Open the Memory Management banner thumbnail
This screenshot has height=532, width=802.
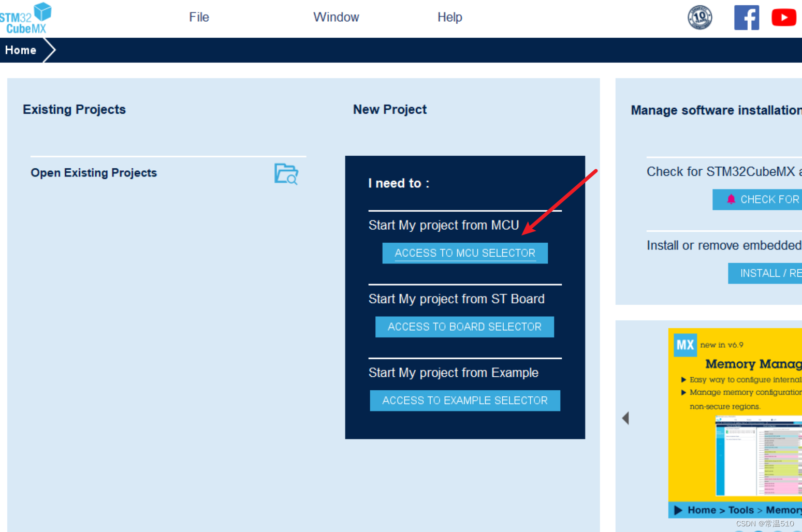click(x=735, y=423)
